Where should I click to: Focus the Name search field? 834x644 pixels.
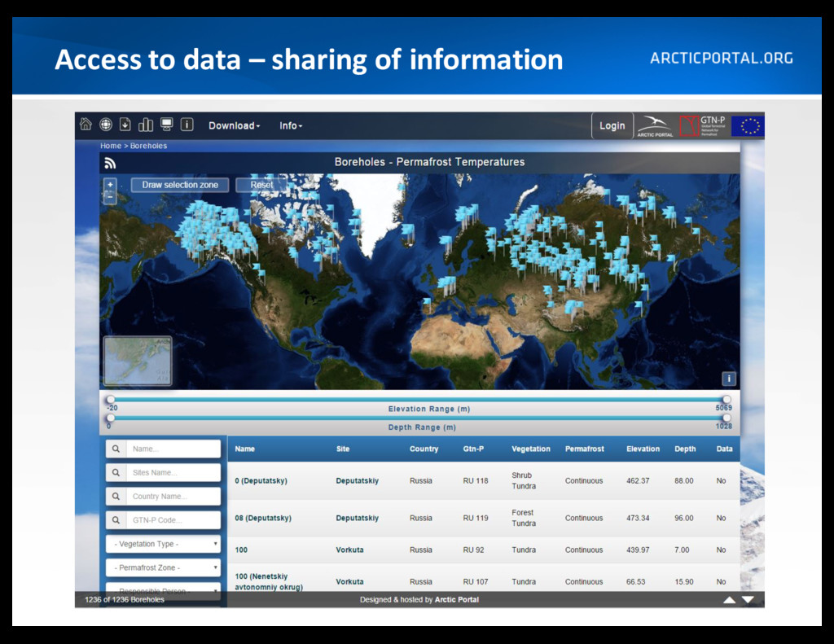[173, 449]
